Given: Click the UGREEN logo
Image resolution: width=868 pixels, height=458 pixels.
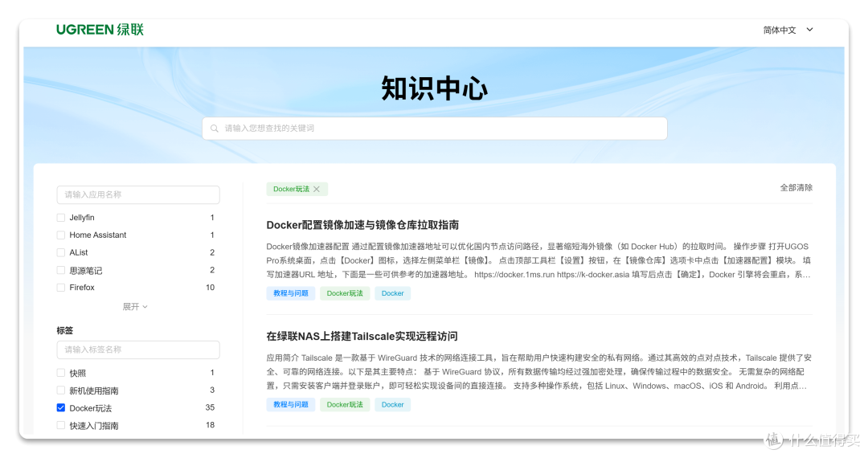Looking at the screenshot, I should [x=100, y=29].
